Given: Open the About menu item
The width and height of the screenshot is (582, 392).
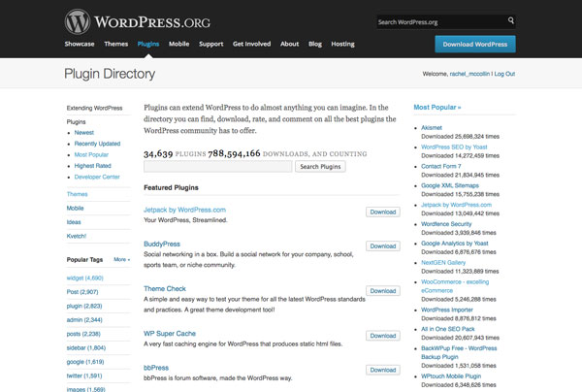Looking at the screenshot, I should point(289,44).
